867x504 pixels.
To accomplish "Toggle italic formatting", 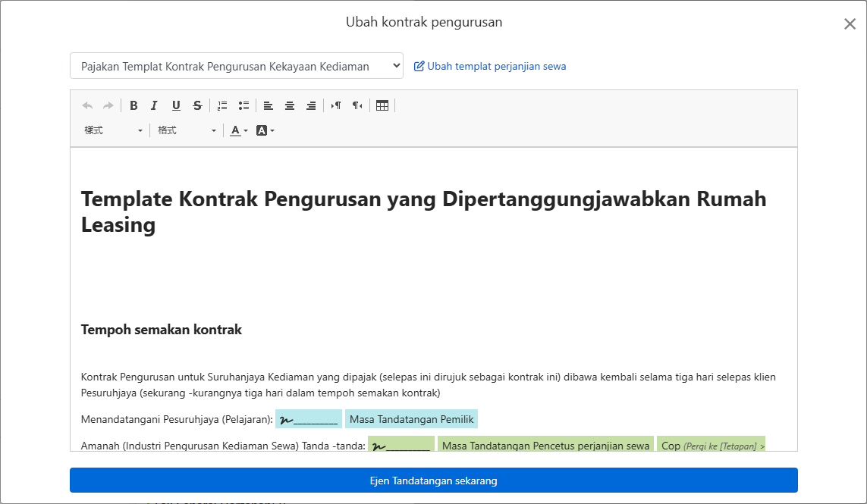I will 154,105.
